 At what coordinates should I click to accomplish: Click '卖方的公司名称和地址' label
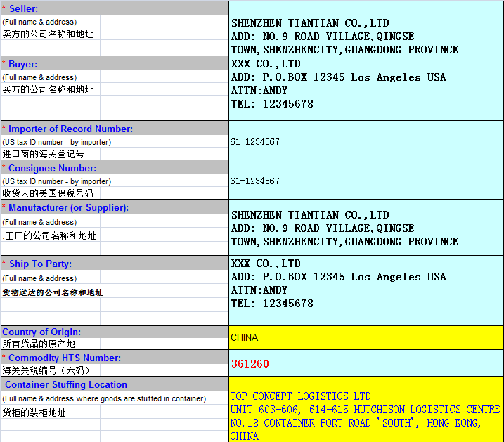[x=48, y=34]
